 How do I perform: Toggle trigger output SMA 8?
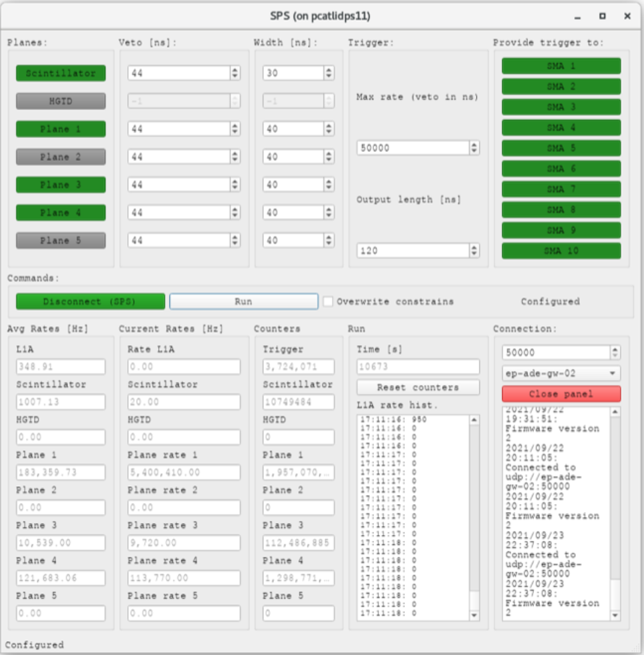561,209
